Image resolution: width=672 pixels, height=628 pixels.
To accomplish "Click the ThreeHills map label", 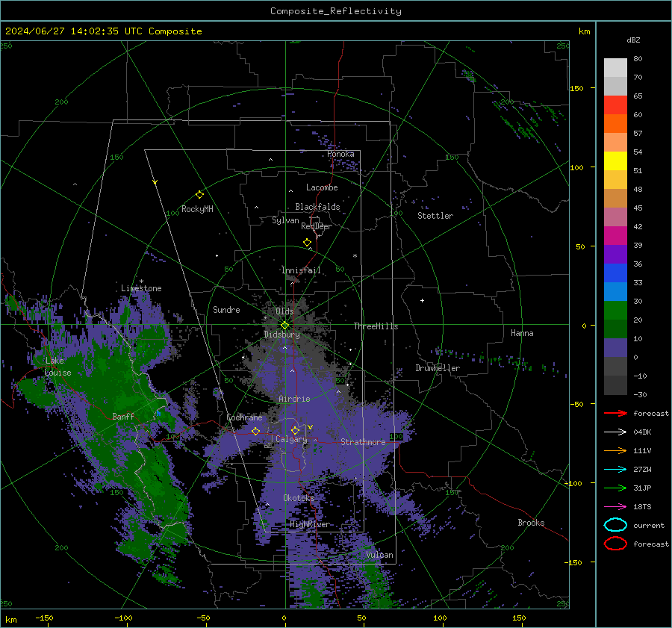I will click(x=376, y=326).
